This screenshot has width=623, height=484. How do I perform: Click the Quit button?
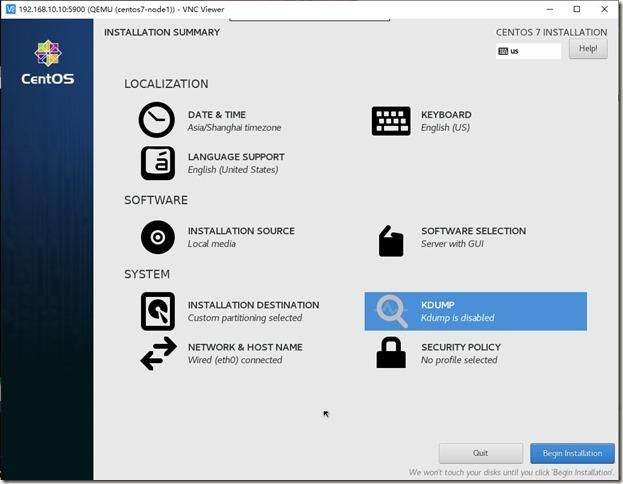pyautogui.click(x=480, y=453)
